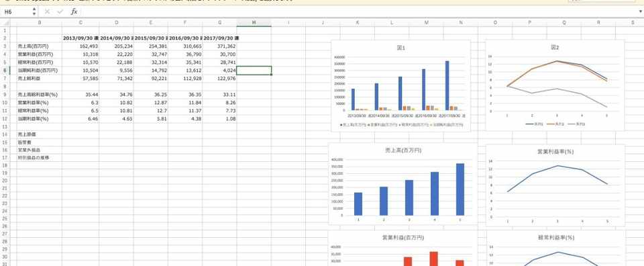Click the tallest blue bar in chart 図1
Screen dimensions: 644x266
447,85
